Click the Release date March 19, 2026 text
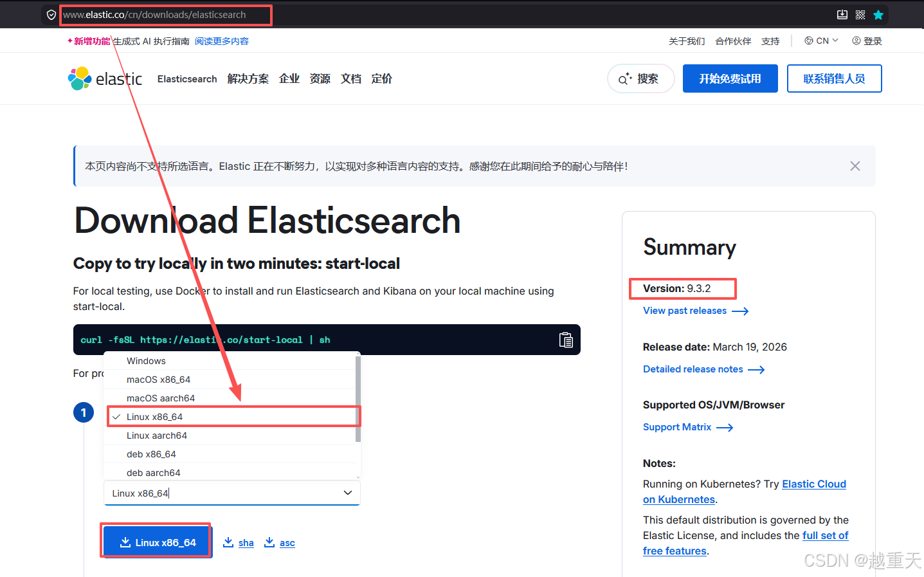This screenshot has width=924, height=577. point(715,347)
